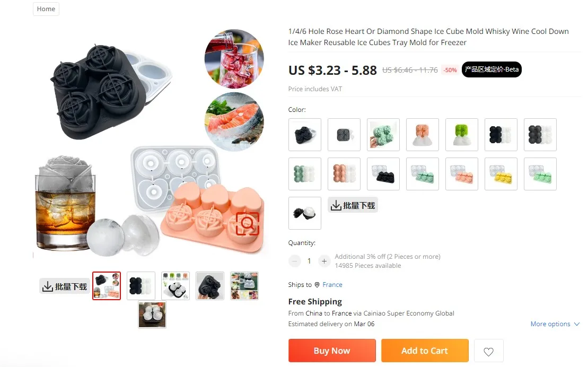Click the chevron next to More options
The image size is (588, 367).
(x=577, y=324)
